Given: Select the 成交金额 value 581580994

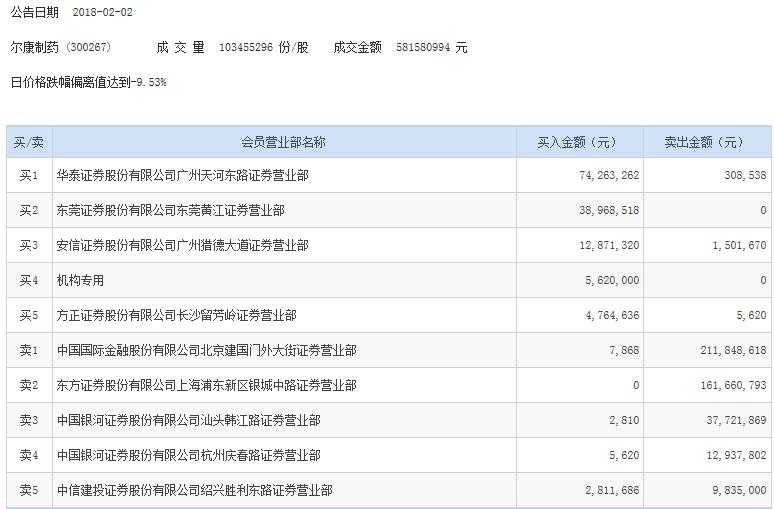Looking at the screenshot, I should 423,47.
